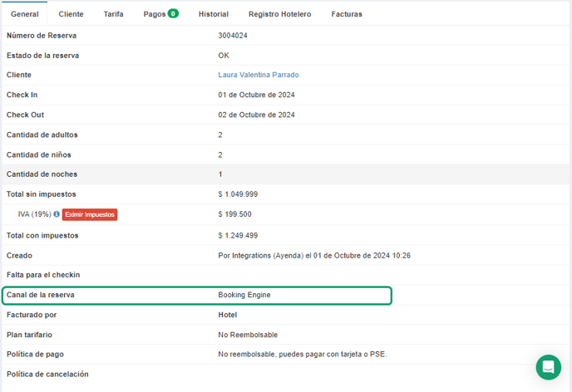Image resolution: width=572 pixels, height=392 pixels.
Task: Select the Check Out date value
Action: coord(256,115)
